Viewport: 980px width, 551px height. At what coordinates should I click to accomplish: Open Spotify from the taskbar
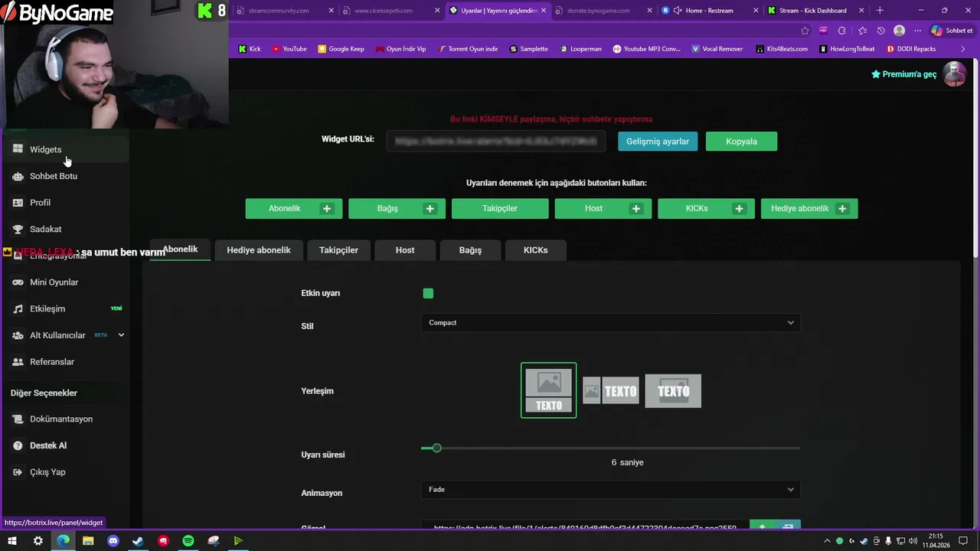tap(188, 541)
